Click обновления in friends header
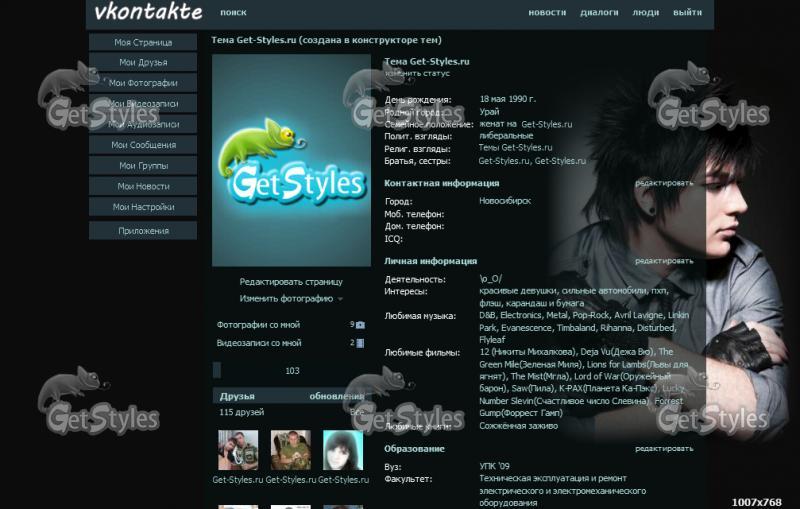The image size is (800, 509). click(337, 396)
